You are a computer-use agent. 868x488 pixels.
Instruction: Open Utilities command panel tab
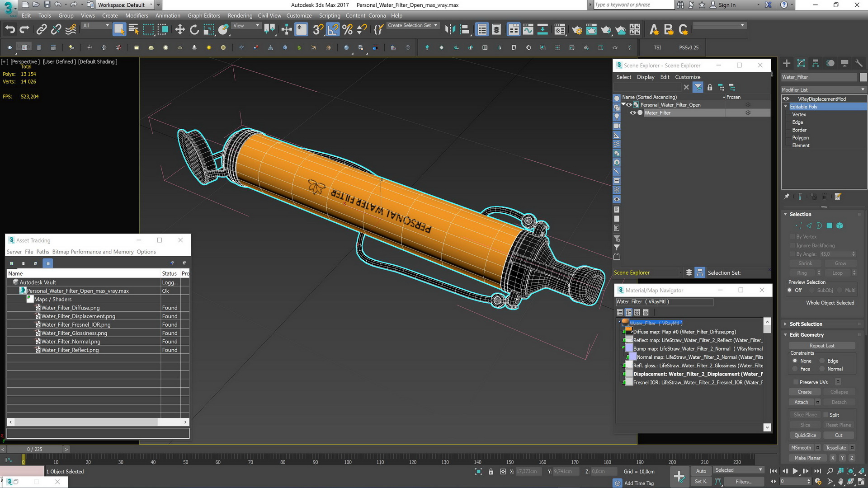coord(859,63)
